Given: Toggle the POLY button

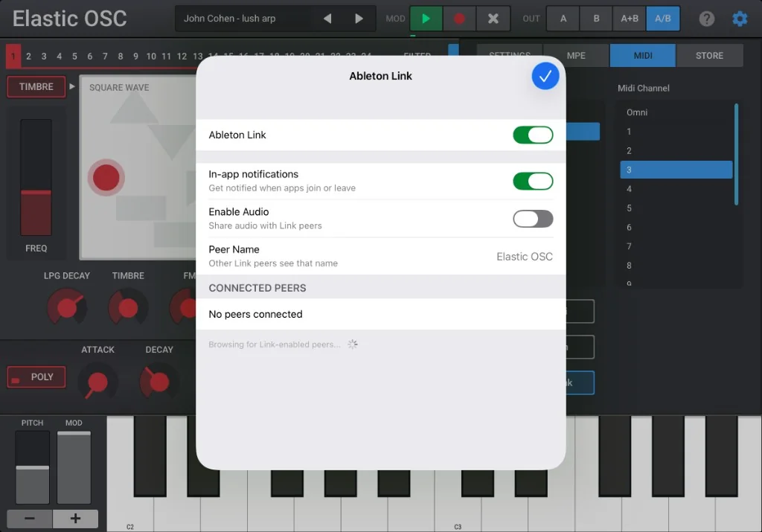Looking at the screenshot, I should (x=36, y=377).
